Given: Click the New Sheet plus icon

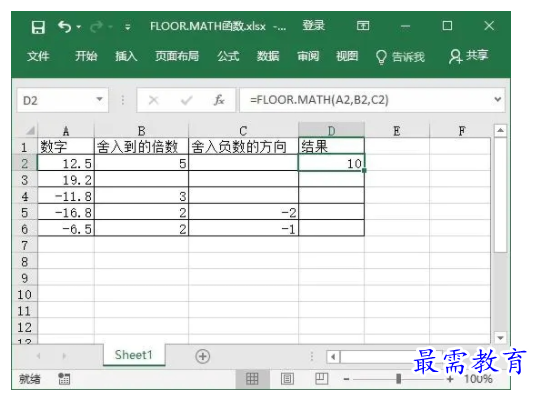Looking at the screenshot, I should 203,356.
